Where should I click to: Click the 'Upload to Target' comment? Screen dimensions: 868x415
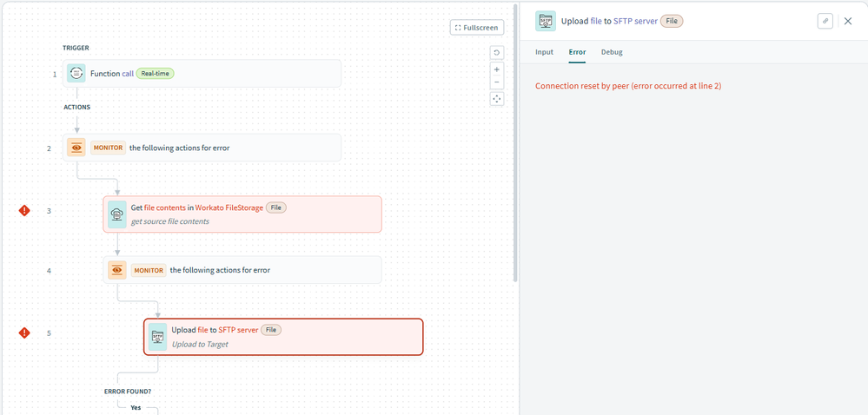(200, 344)
